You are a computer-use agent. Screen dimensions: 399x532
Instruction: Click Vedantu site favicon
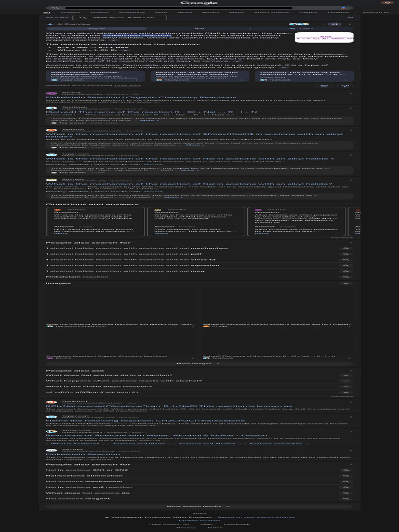click(x=51, y=130)
